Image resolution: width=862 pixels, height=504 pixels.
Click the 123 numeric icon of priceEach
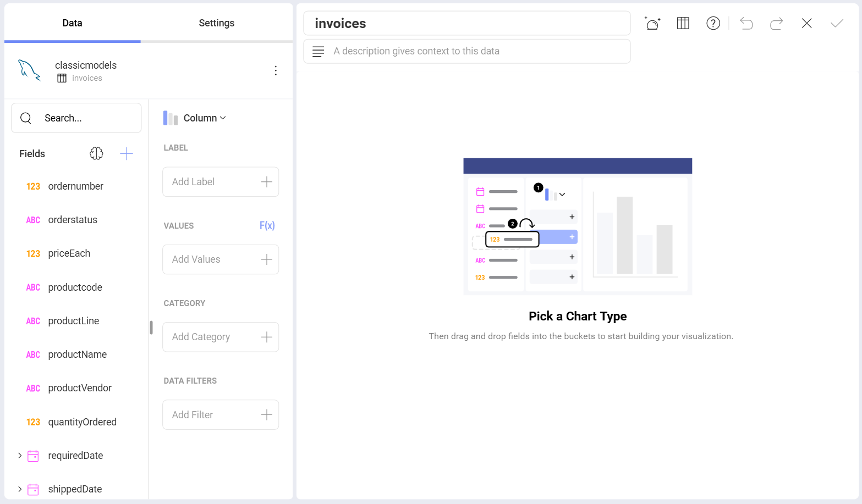[x=33, y=254]
